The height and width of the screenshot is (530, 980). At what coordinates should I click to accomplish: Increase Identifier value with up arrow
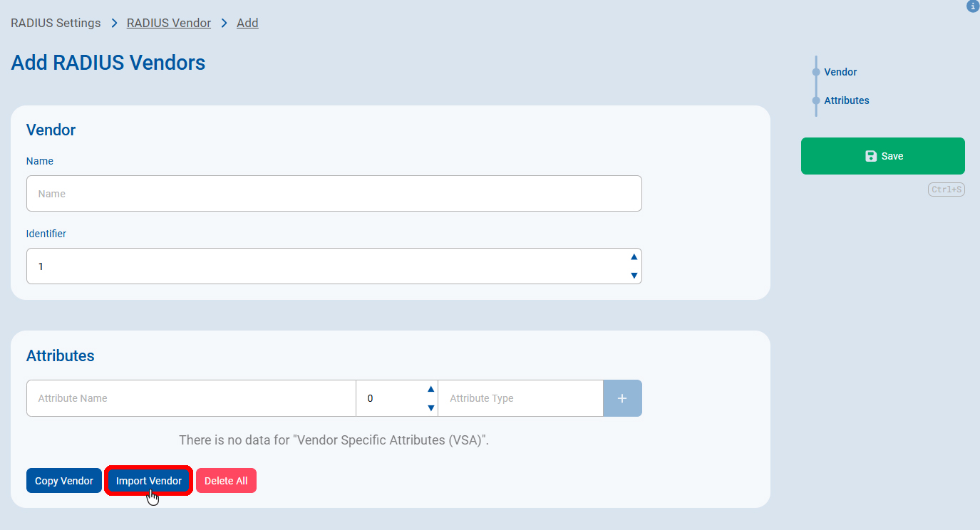[x=634, y=257]
